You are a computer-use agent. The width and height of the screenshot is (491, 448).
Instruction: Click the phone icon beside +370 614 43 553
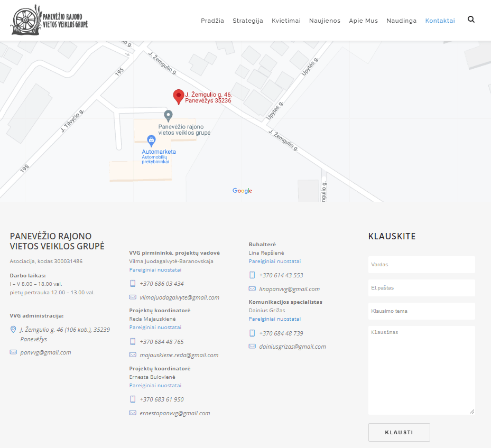(252, 275)
